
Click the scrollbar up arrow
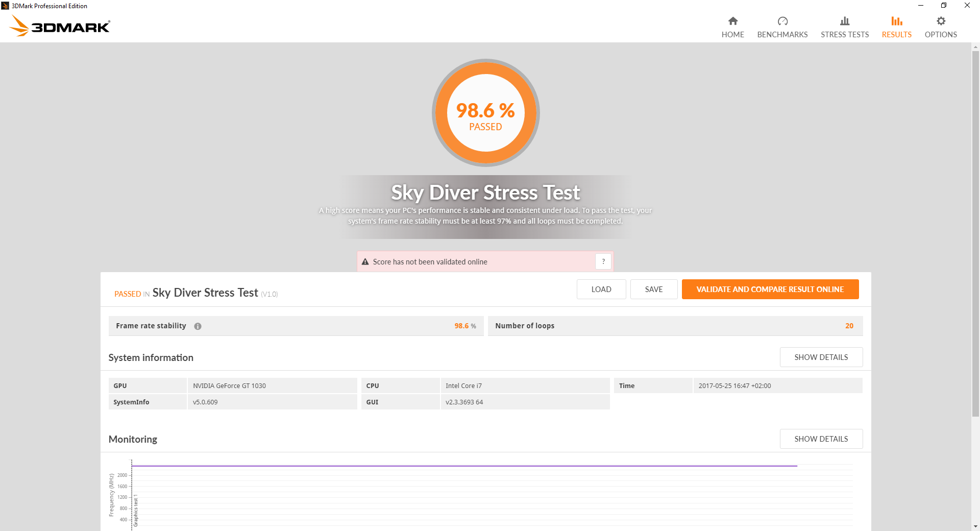[975, 47]
